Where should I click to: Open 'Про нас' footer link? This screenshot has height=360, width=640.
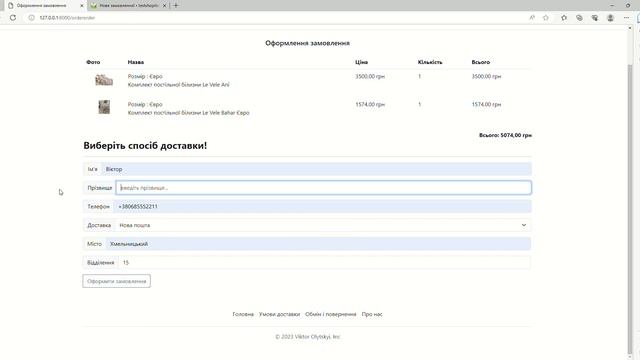pyautogui.click(x=372, y=314)
